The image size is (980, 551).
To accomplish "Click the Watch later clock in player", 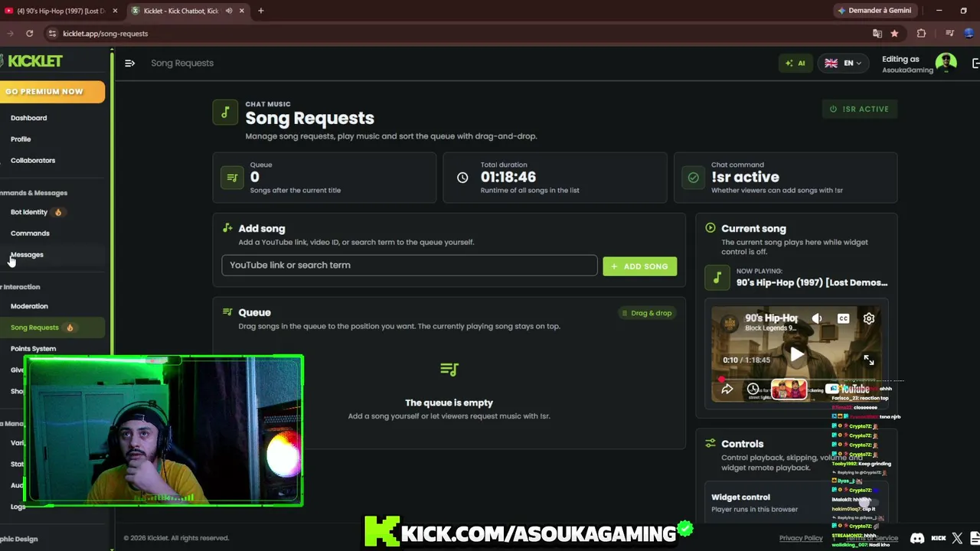I will (x=753, y=390).
